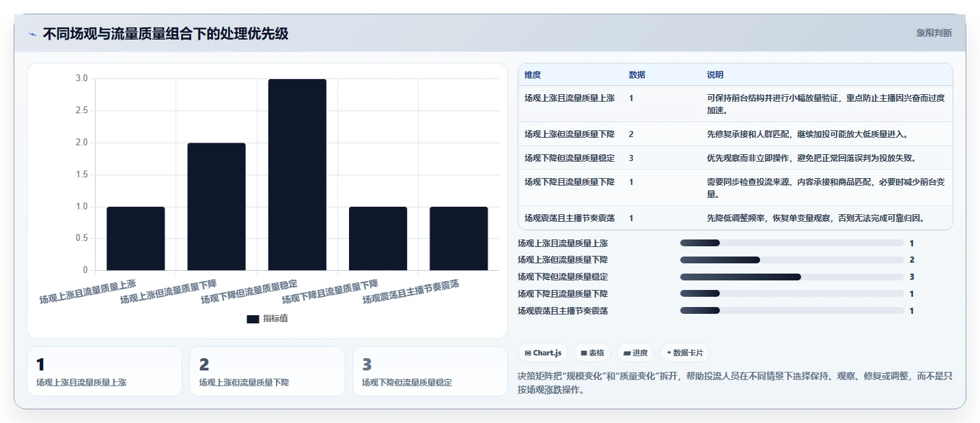
Task: Click the progress bar for 场观上涨且流量质量上涨
Action: [792, 243]
